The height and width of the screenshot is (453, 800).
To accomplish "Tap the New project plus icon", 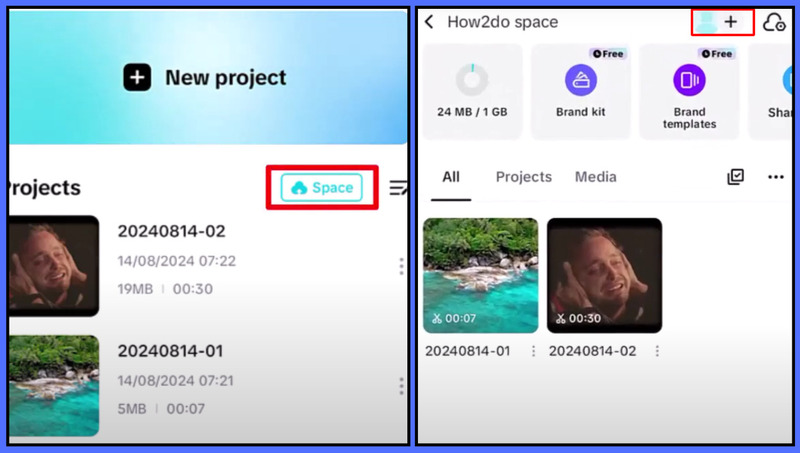I will click(137, 78).
